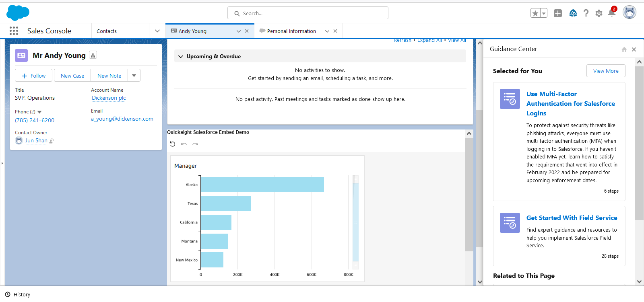The image size is (644, 302).
Task: Click the contact record icon next to Mr Andy Young
Action: (21, 55)
